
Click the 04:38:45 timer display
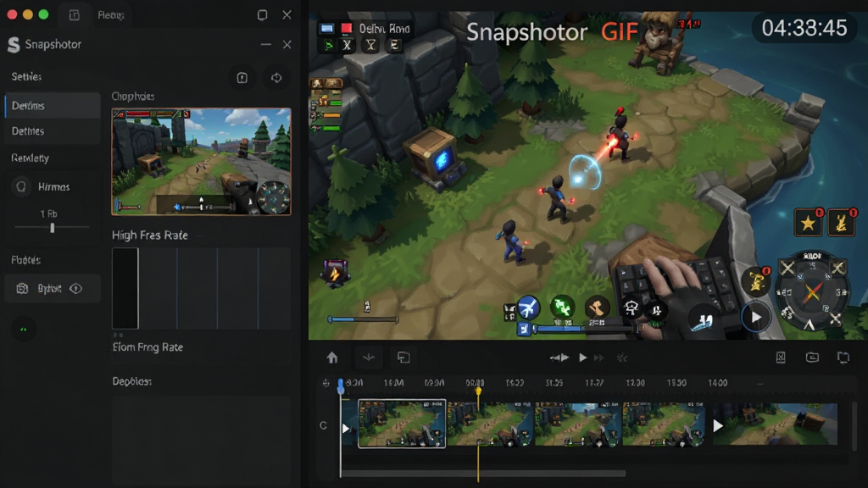pyautogui.click(x=804, y=28)
